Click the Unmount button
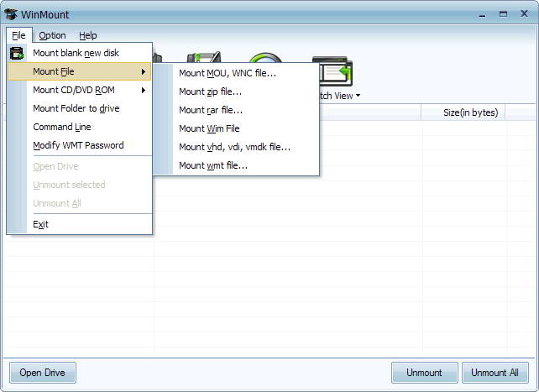The image size is (539, 392). click(425, 373)
